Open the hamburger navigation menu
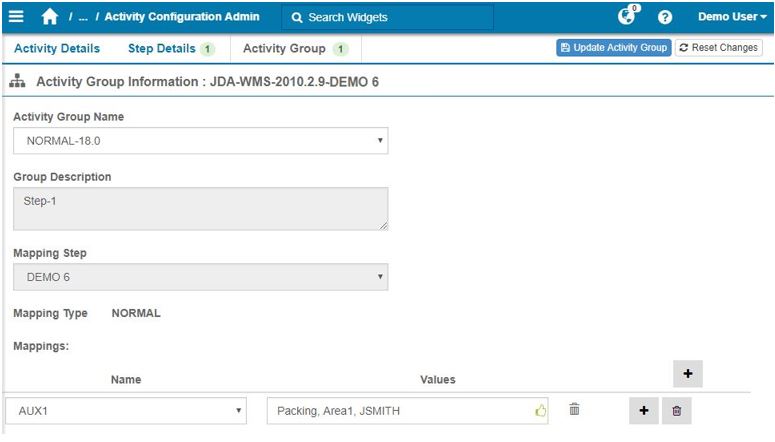The width and height of the screenshot is (775, 442). (16, 17)
